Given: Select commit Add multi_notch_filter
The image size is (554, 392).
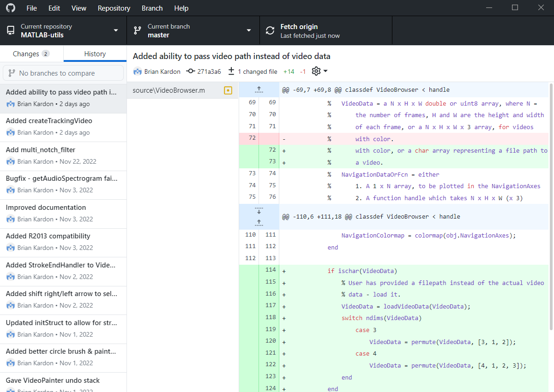Looking at the screenshot, I should [x=63, y=156].
